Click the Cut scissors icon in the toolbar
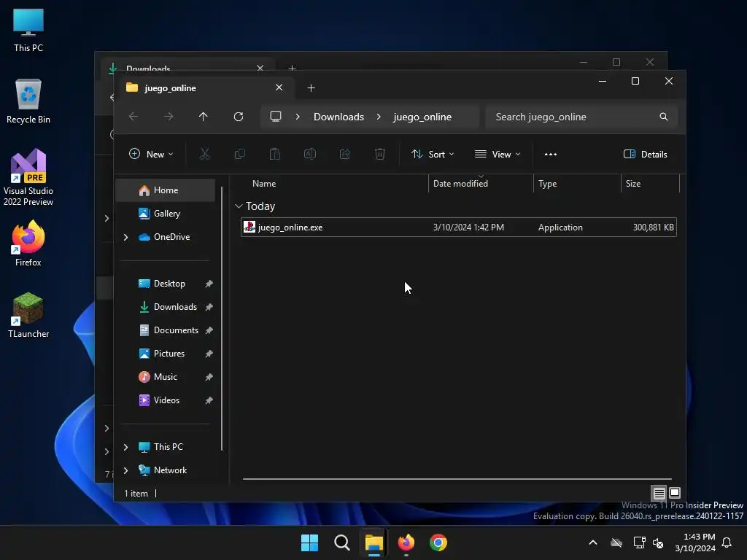This screenshot has width=747, height=560. click(204, 154)
